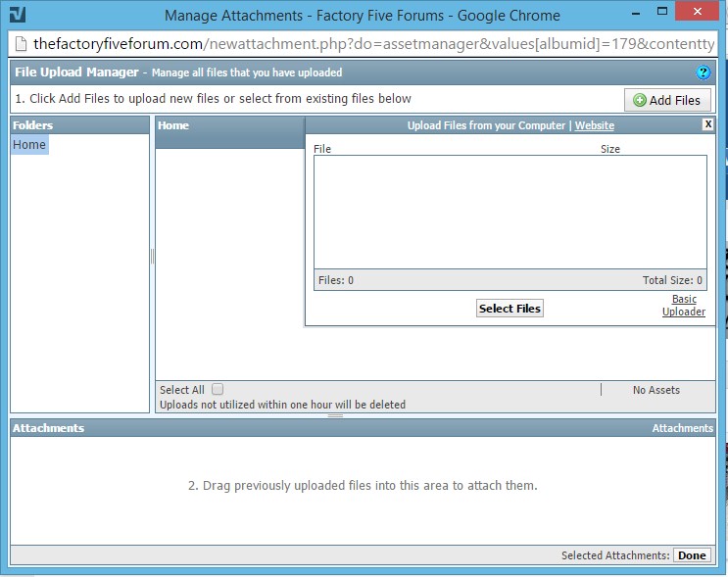Select the Home folder in Folders
The height and width of the screenshot is (577, 728).
click(29, 145)
